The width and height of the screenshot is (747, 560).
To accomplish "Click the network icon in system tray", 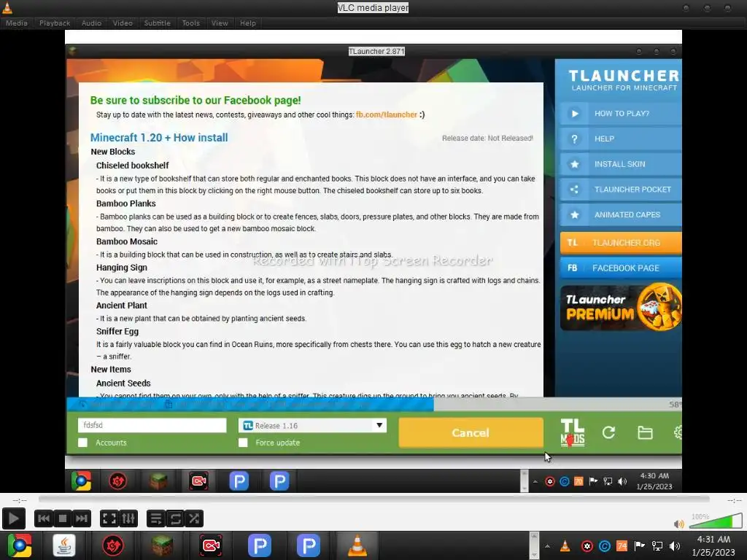I will coord(657,545).
